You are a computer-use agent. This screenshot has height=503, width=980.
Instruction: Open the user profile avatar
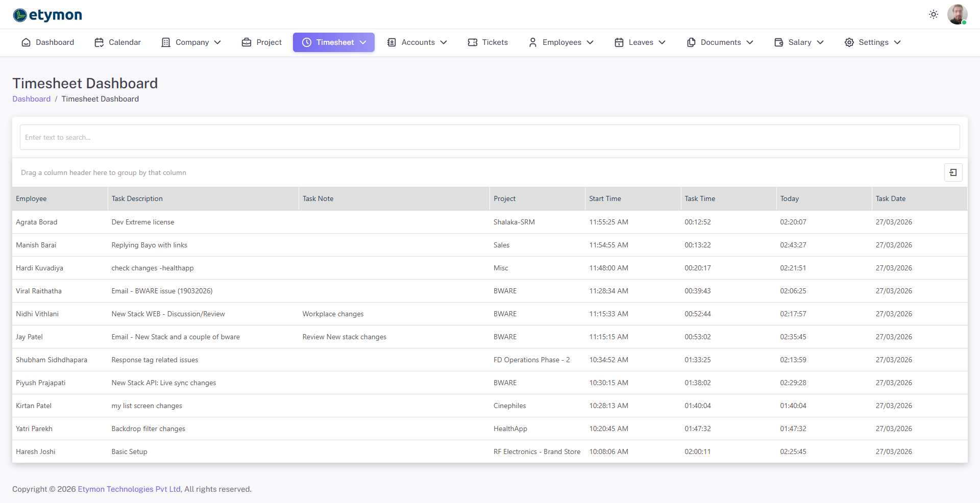tap(957, 14)
